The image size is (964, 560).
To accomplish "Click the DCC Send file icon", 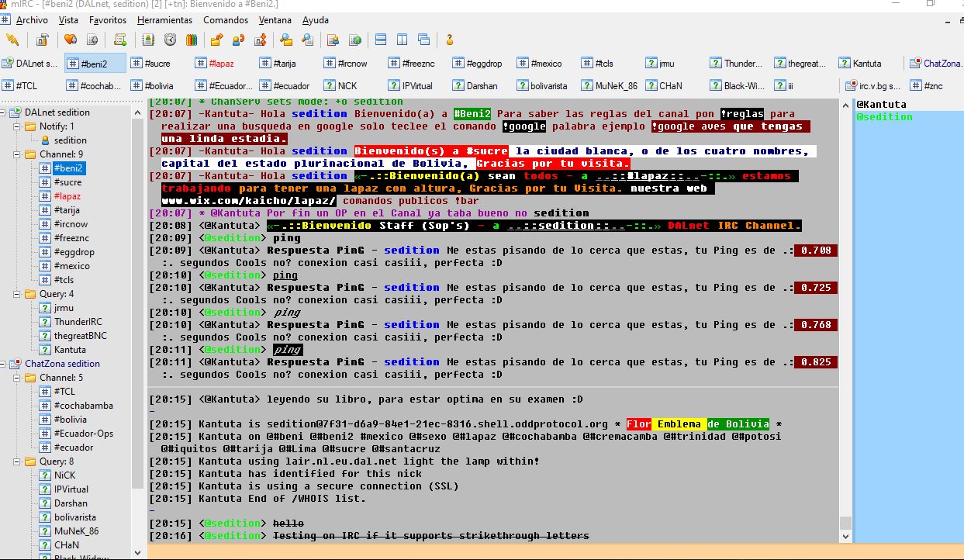I will click(216, 40).
